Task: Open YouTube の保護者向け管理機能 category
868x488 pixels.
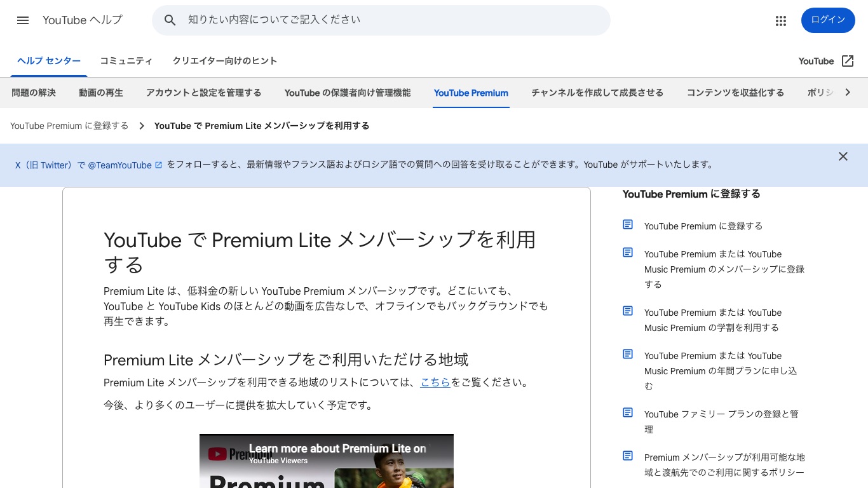Action: (348, 93)
